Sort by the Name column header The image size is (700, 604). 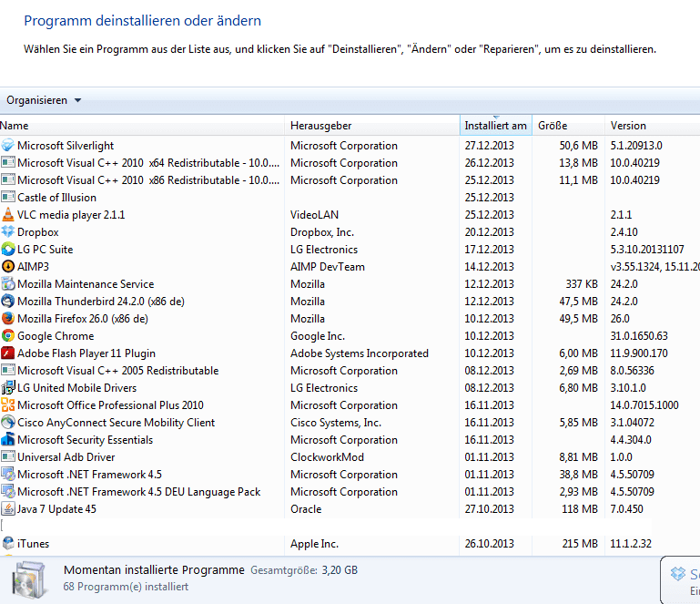142,126
